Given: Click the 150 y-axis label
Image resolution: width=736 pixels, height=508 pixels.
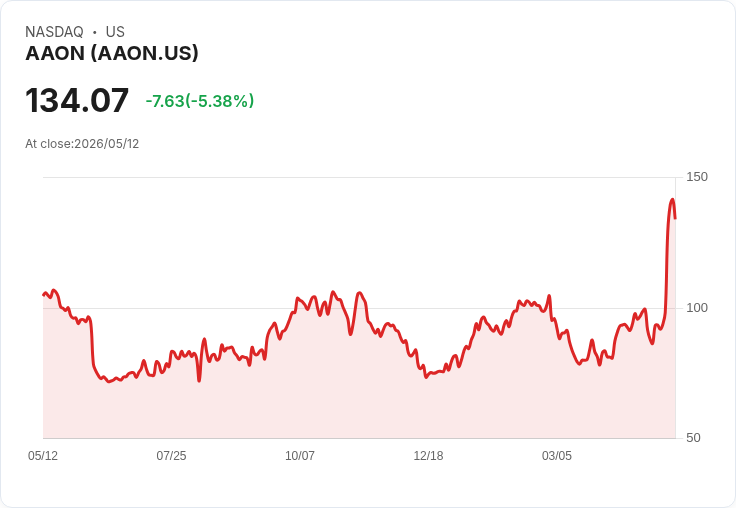Looking at the screenshot, I should (x=697, y=177).
